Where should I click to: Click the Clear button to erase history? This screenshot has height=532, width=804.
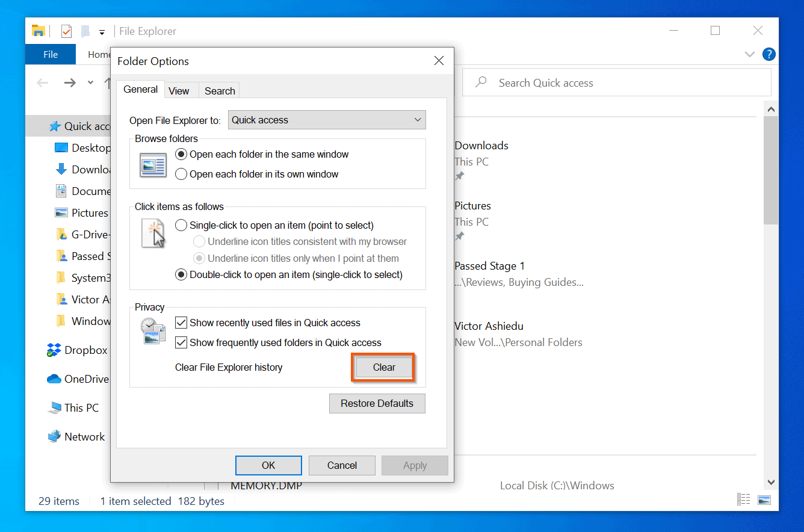383,367
